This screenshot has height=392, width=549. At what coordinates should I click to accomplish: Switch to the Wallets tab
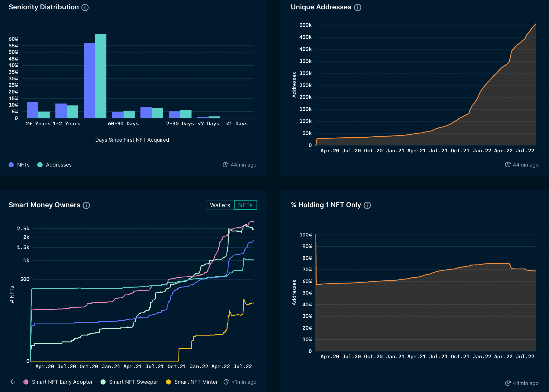click(220, 205)
